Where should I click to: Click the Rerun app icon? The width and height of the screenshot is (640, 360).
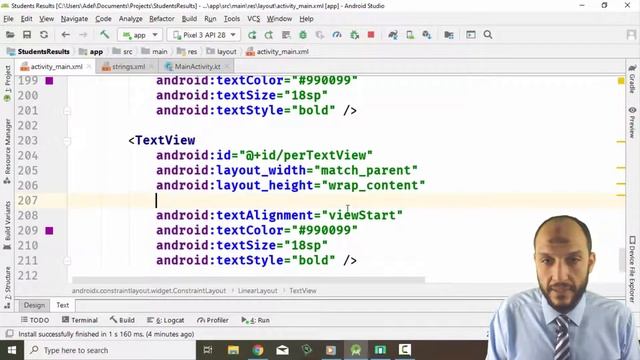tap(252, 35)
